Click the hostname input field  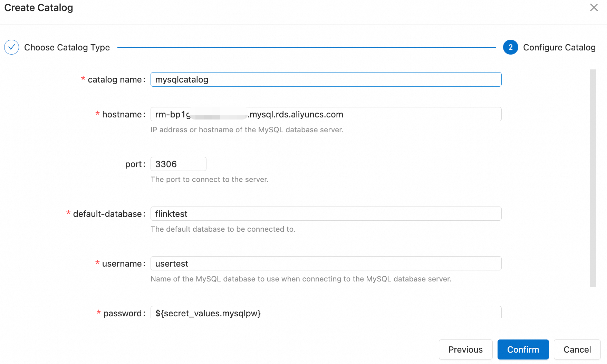click(326, 114)
